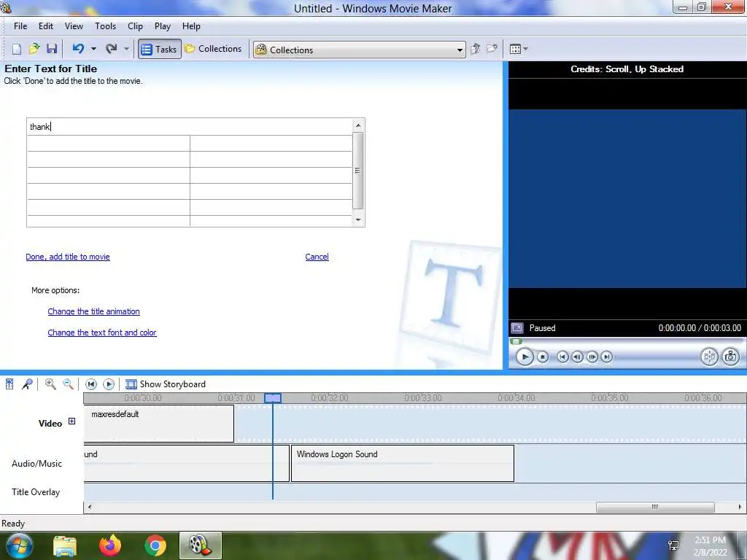The width and height of the screenshot is (747, 560).
Task: Step to the next frame
Action: 592,357
